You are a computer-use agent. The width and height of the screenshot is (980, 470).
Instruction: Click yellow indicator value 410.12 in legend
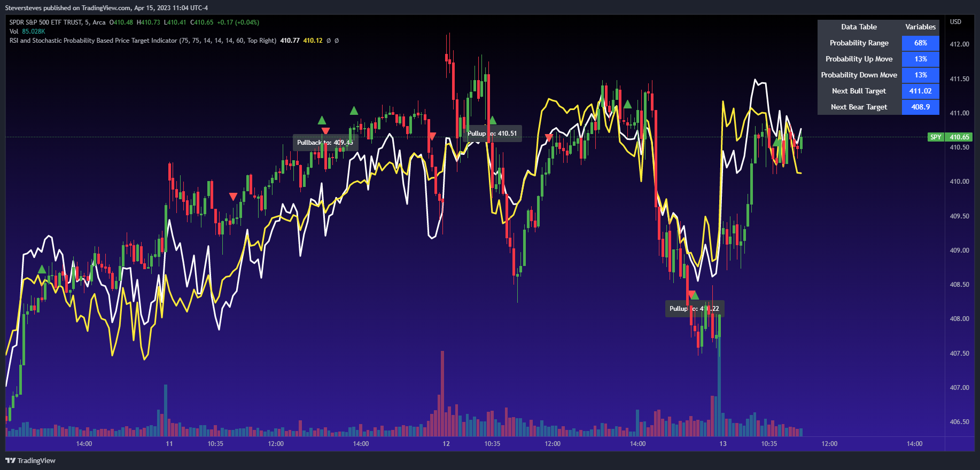point(313,41)
